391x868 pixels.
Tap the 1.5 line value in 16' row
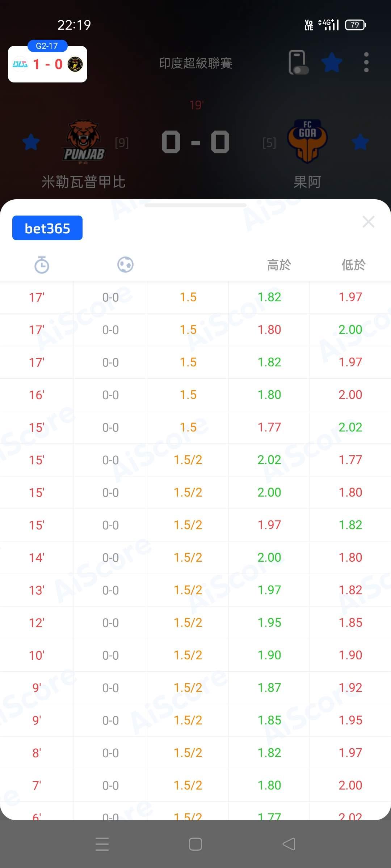(x=188, y=395)
